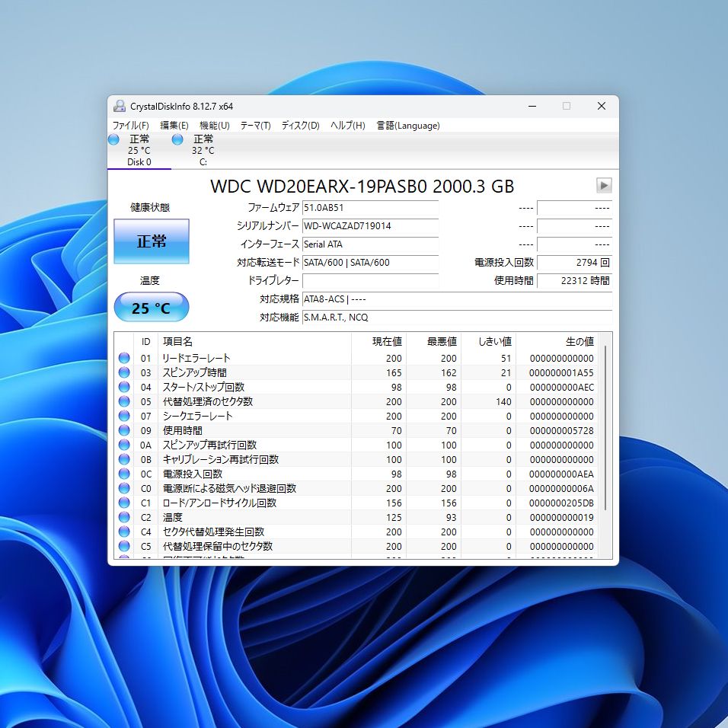
Task: Click status orb for ID 09 使用時間 row
Action: (x=124, y=430)
